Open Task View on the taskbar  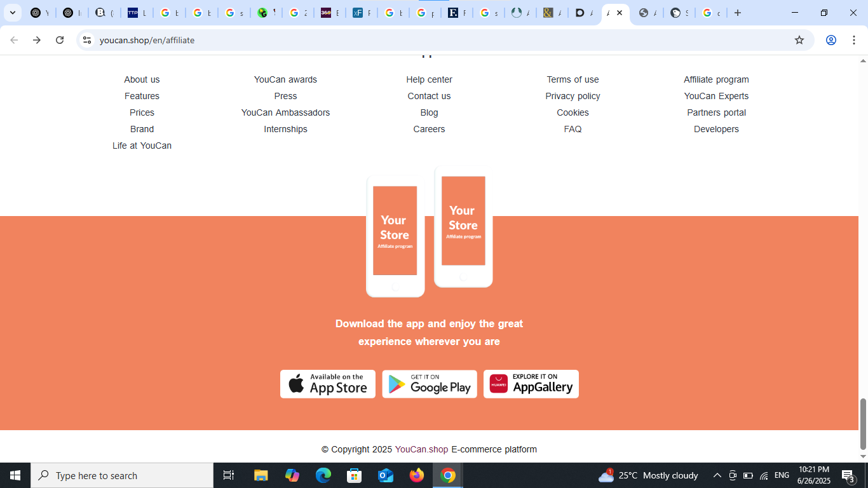pos(229,475)
